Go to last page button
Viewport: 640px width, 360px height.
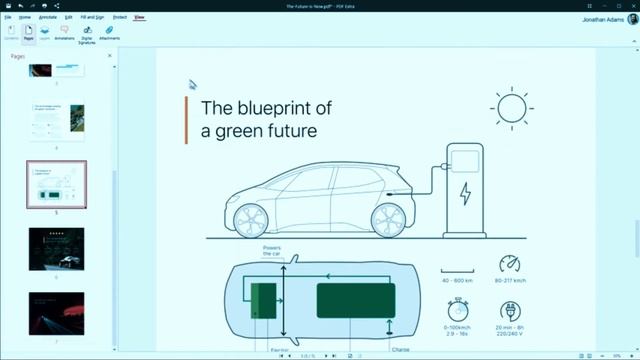coord(334,356)
